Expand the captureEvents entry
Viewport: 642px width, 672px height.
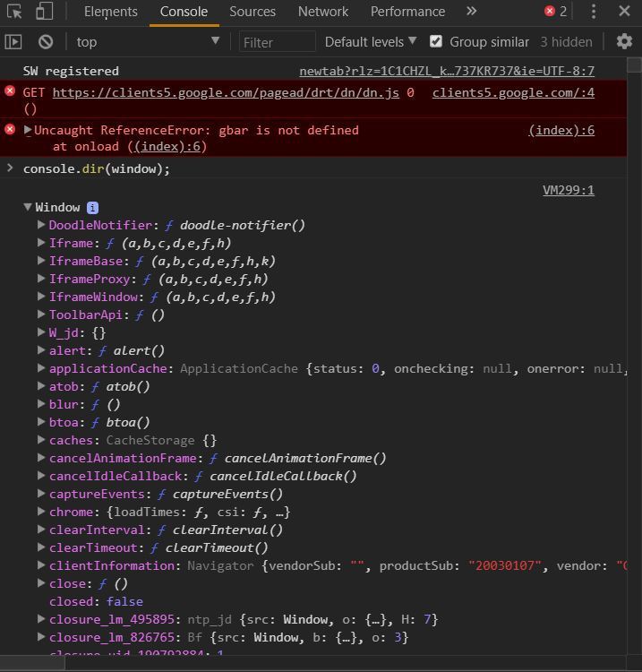click(x=41, y=494)
